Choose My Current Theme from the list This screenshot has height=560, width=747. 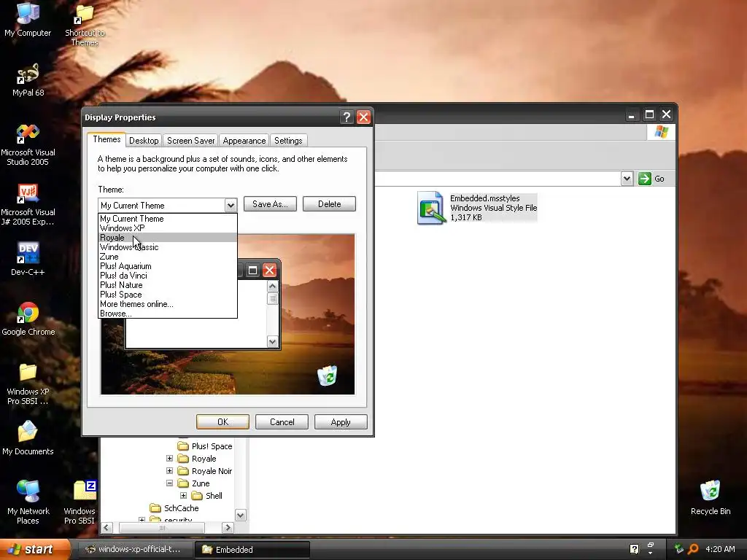(168, 219)
